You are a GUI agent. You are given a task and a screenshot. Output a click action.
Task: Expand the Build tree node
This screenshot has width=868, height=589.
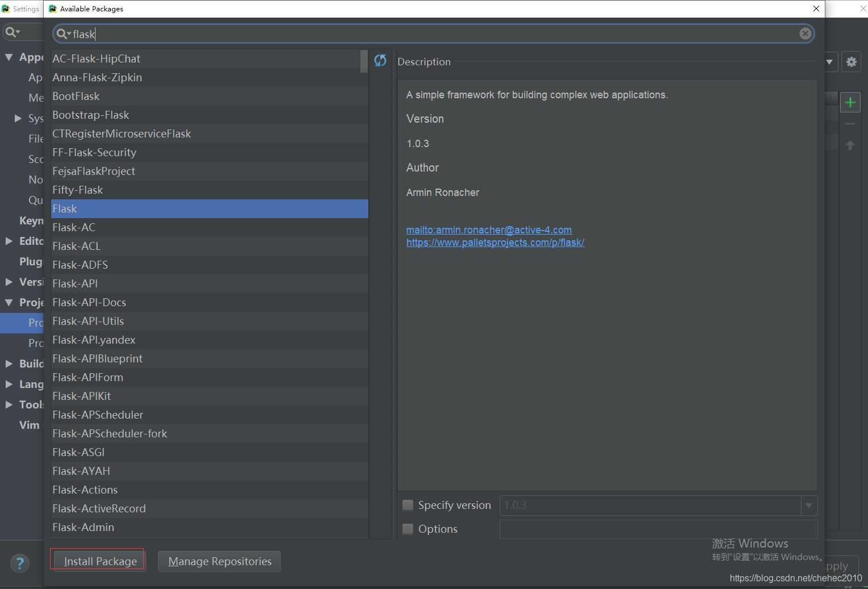pos(9,364)
